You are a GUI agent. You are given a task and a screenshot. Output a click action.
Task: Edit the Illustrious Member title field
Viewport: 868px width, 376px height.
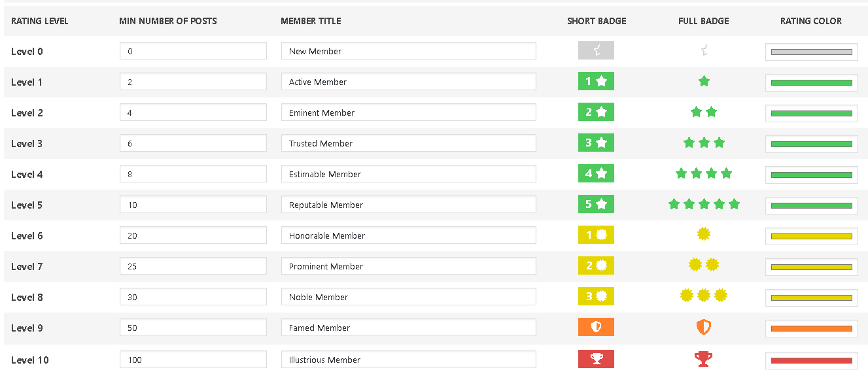pyautogui.click(x=409, y=360)
